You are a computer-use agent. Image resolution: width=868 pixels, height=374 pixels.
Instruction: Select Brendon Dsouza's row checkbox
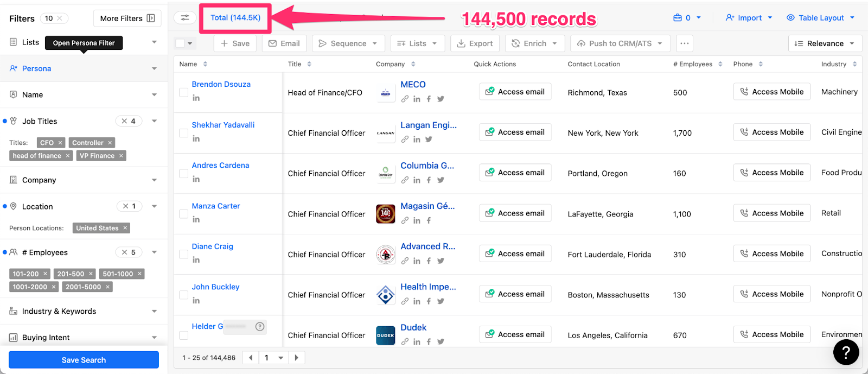click(x=183, y=92)
